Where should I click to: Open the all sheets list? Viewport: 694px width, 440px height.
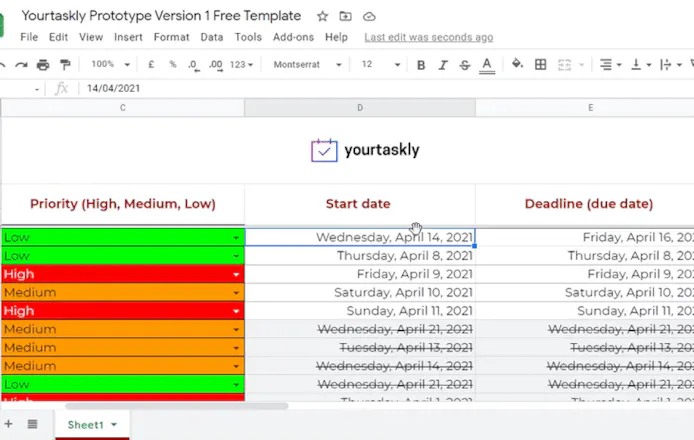(32, 424)
